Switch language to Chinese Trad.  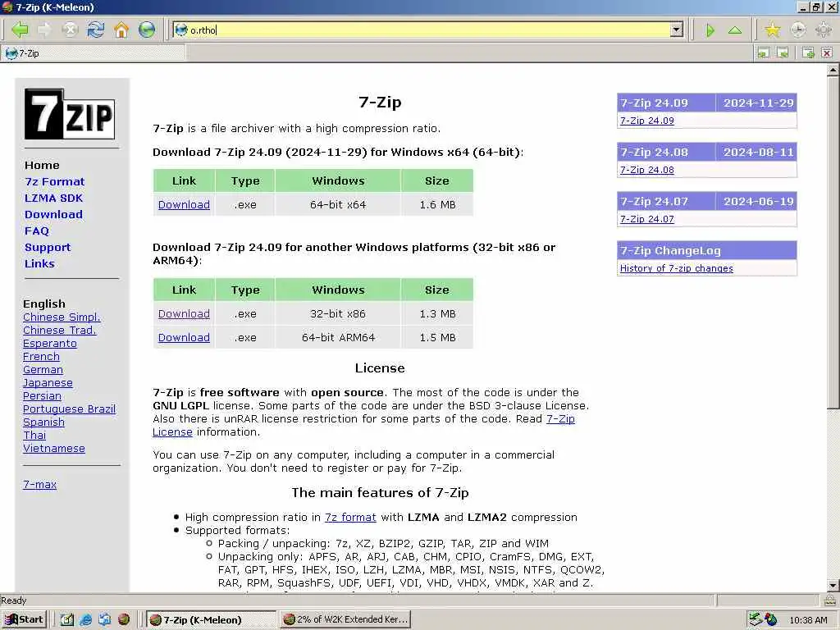59,331
